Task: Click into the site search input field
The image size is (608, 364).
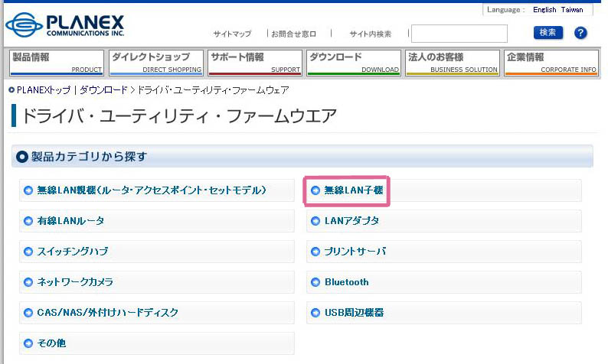Action: point(459,34)
